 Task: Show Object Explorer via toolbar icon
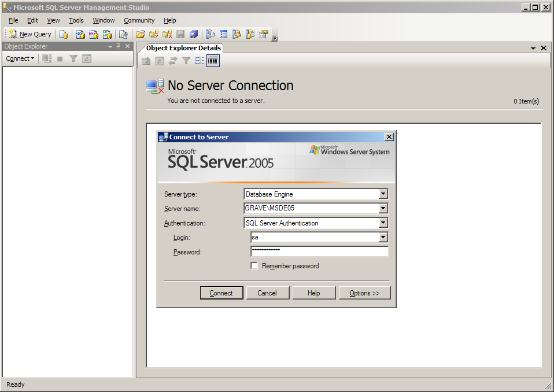pos(237,34)
